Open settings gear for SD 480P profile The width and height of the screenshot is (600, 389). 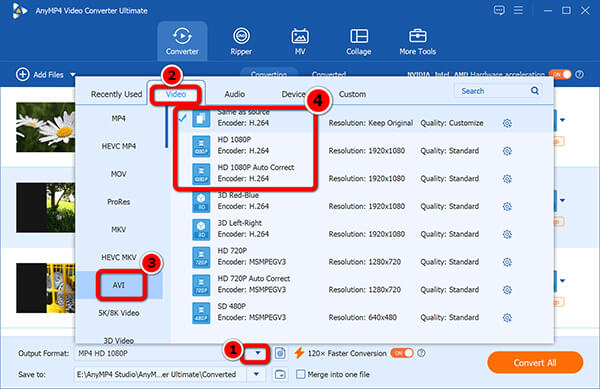pyautogui.click(x=507, y=317)
